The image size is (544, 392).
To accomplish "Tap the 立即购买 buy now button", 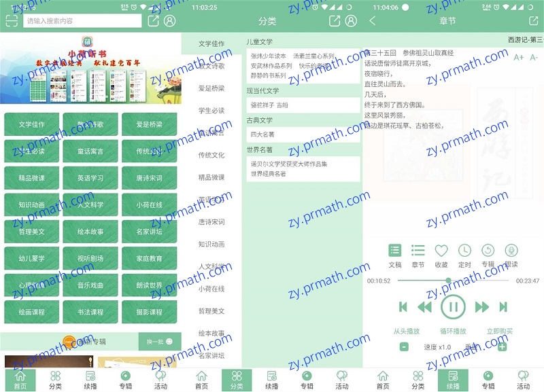I will [x=500, y=333].
